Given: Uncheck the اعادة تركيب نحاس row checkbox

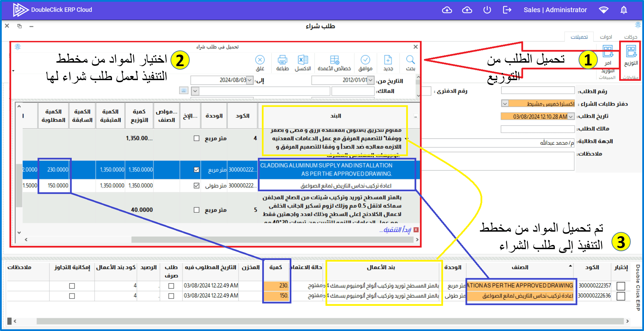Looking at the screenshot, I should [197, 185].
